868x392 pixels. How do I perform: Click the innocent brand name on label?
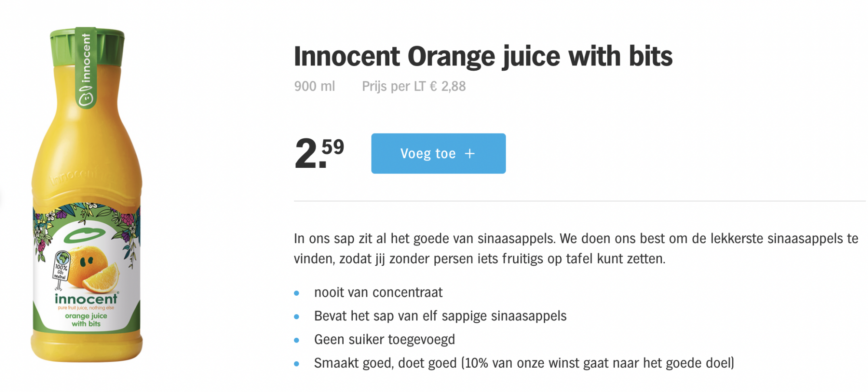click(86, 299)
